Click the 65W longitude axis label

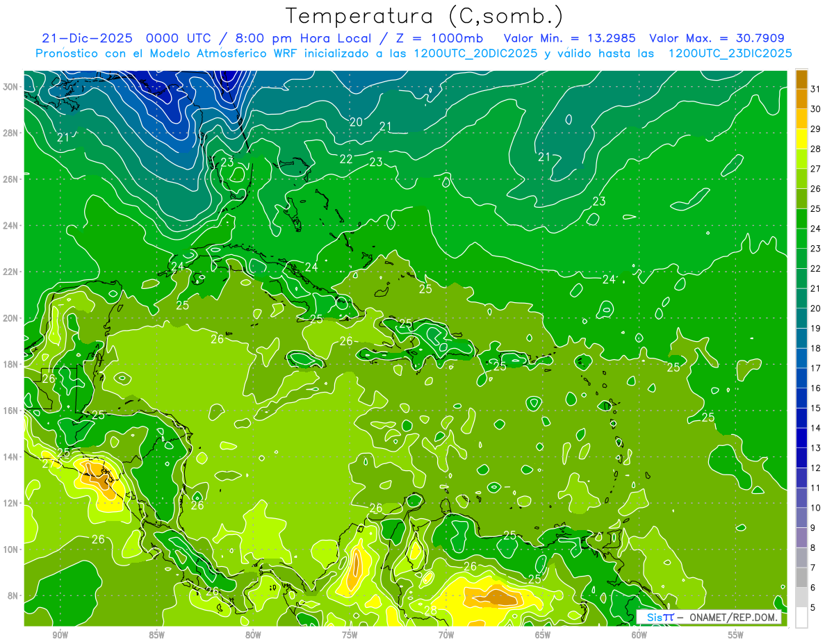(x=543, y=635)
